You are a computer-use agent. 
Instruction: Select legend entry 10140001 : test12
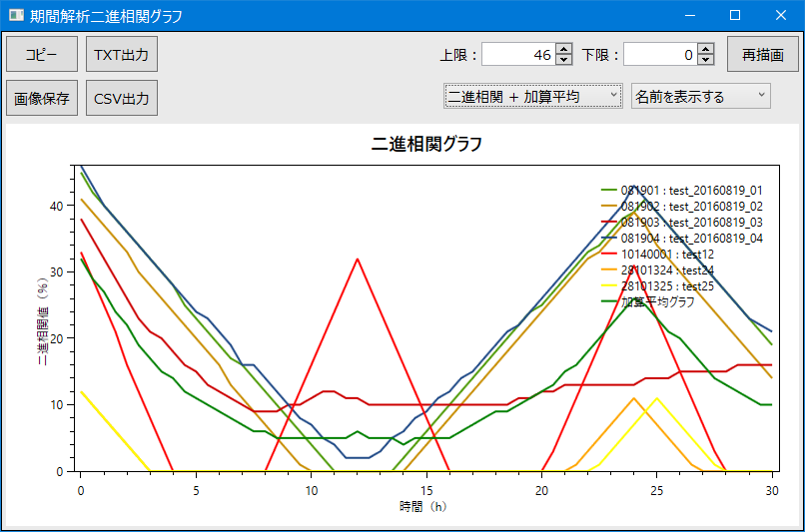pos(657,254)
